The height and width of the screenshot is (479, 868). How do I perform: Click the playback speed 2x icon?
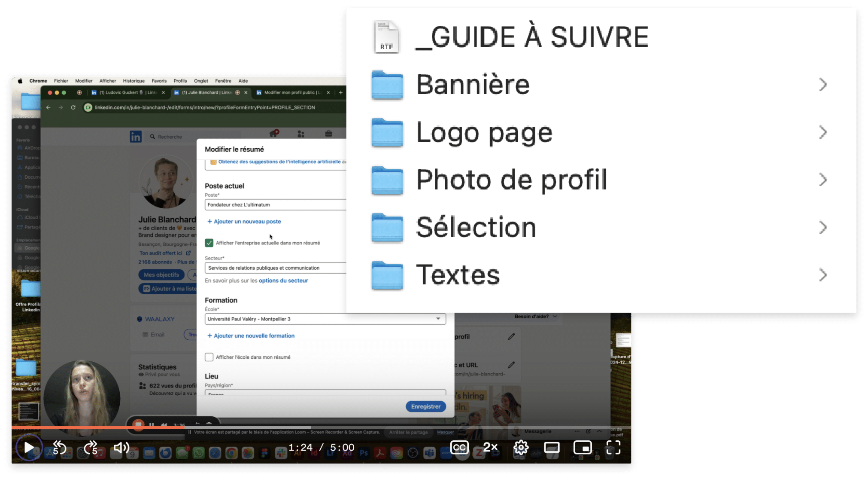490,447
